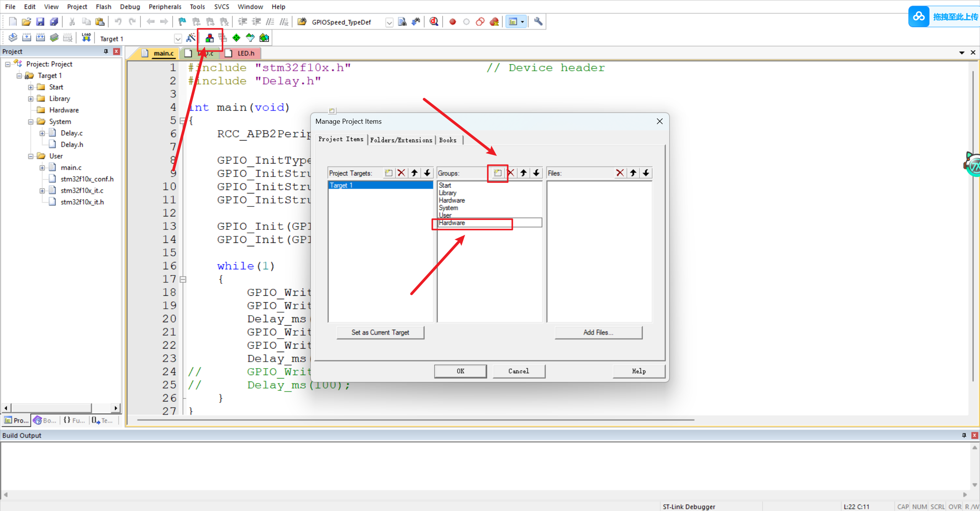The height and width of the screenshot is (511, 980).
Task: Click the Download LOAD icon
Action: click(86, 38)
